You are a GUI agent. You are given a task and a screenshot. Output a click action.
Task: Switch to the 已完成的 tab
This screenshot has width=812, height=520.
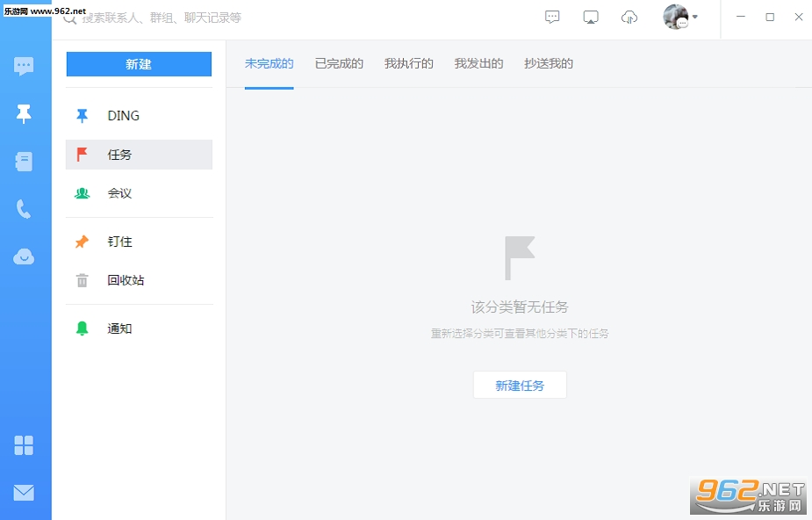339,64
